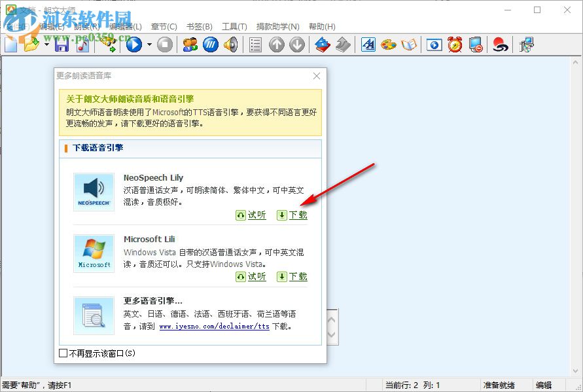Click the open book reading mode icon
This screenshot has height=392, width=583.
click(x=408, y=45)
